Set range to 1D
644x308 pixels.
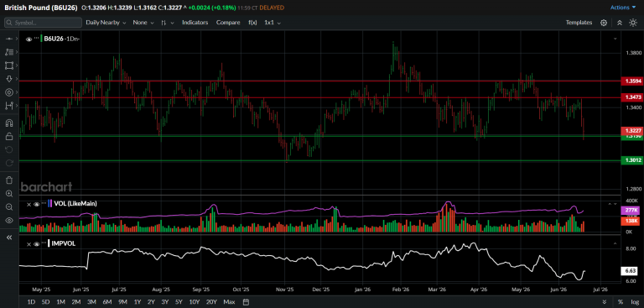click(x=31, y=302)
